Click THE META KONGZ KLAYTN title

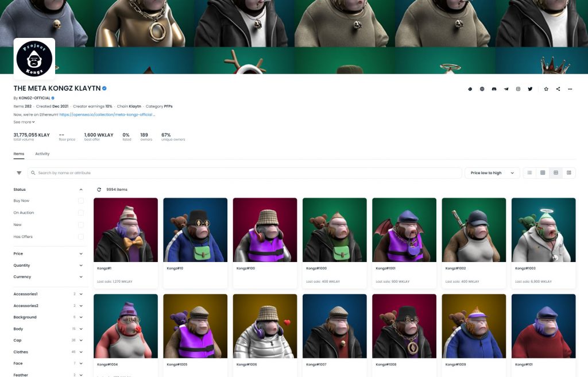(x=57, y=89)
